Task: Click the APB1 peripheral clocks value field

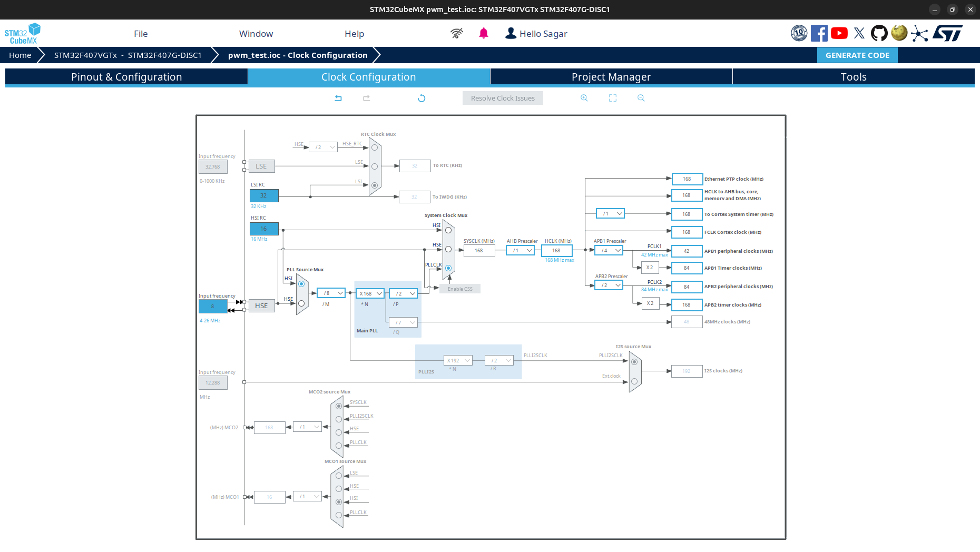Action: [x=687, y=251]
